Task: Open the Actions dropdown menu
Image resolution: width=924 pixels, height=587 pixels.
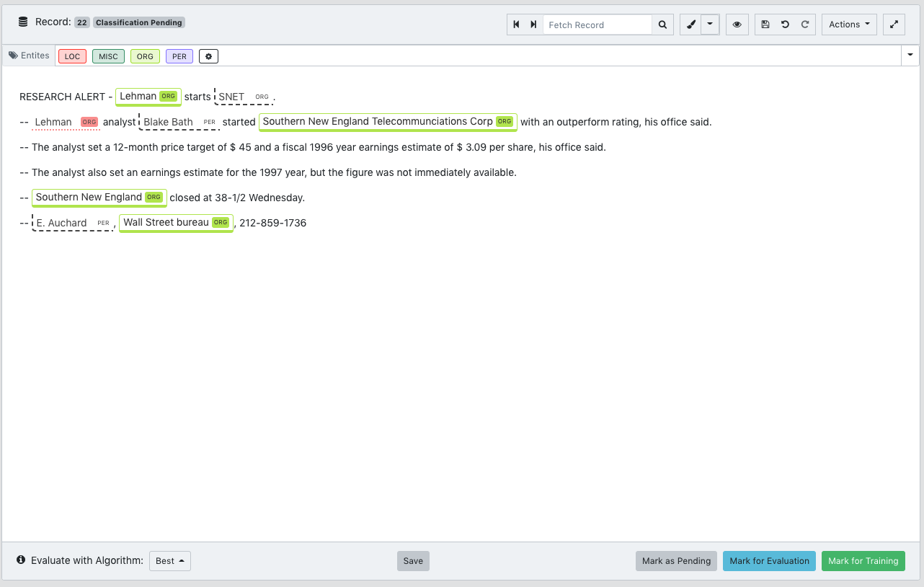Action: [848, 25]
